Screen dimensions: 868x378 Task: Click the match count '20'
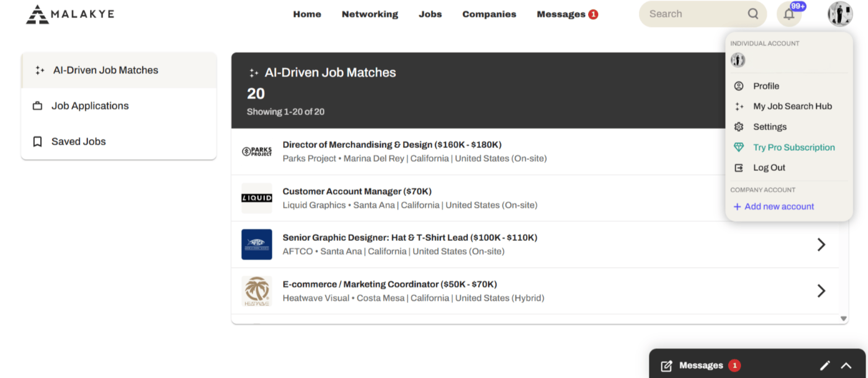(x=256, y=94)
